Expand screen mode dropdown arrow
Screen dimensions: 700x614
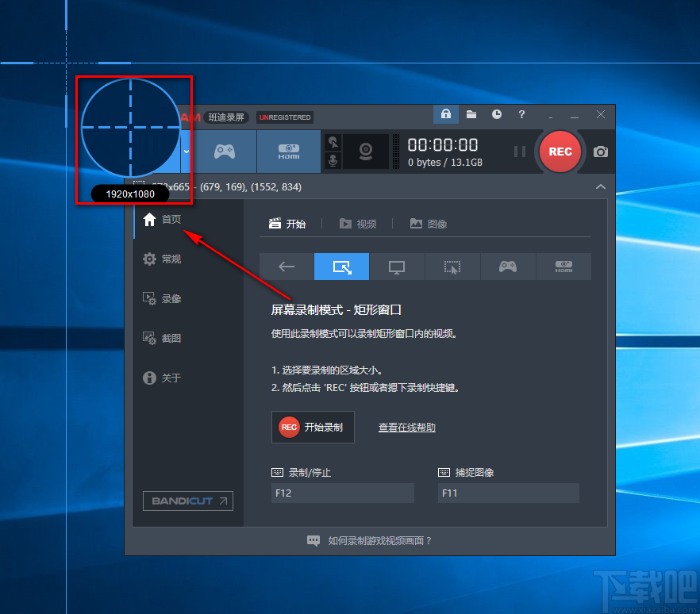(x=187, y=152)
